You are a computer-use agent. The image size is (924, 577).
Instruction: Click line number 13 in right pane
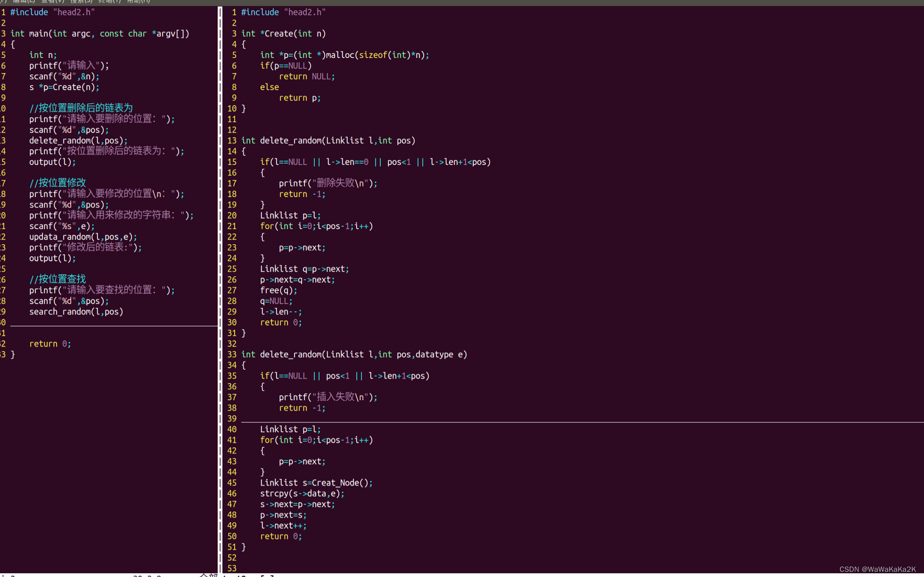click(232, 140)
